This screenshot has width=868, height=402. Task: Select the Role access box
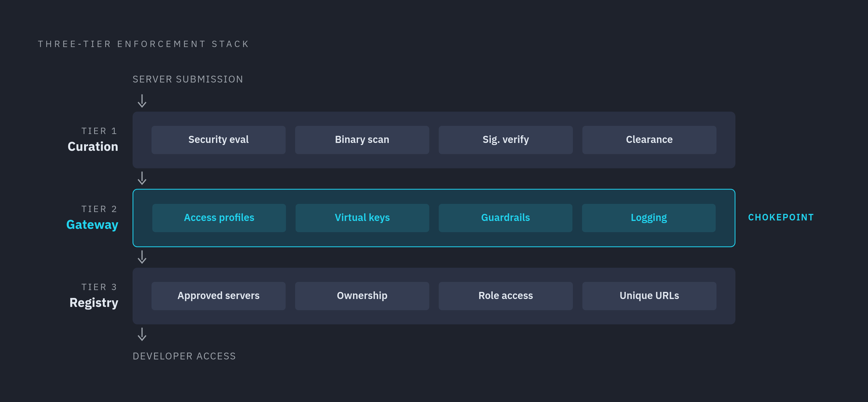click(506, 296)
